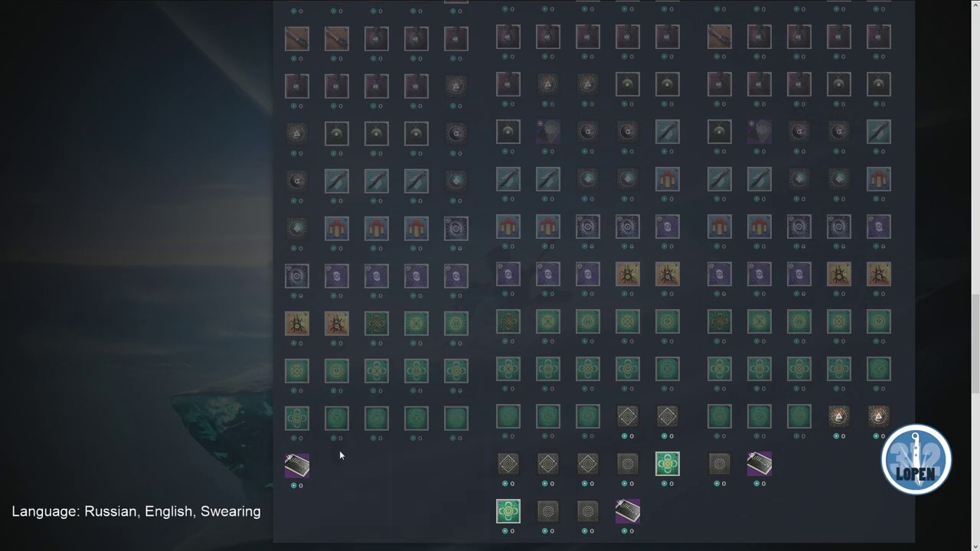980x551 pixels.
Task: Pick the brown weapon-part icon in right column
Action: pyautogui.click(x=720, y=37)
